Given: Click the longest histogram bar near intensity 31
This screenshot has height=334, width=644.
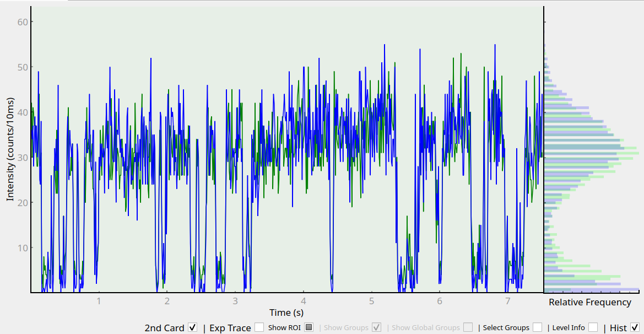Looking at the screenshot, I should (592, 153).
